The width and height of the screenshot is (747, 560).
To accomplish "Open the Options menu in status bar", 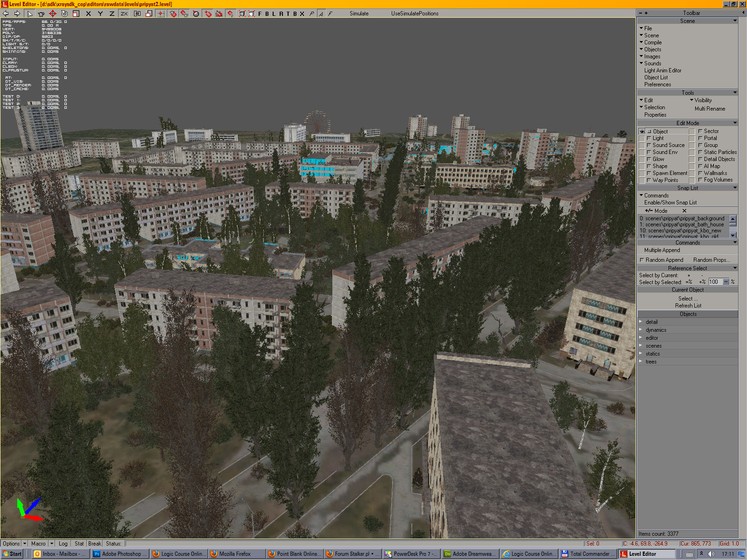I will pyautogui.click(x=11, y=544).
